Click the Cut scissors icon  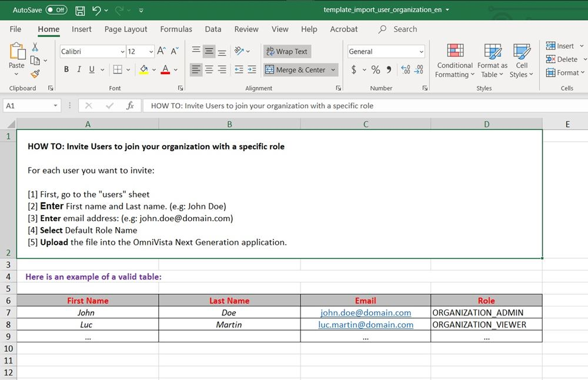click(x=35, y=47)
